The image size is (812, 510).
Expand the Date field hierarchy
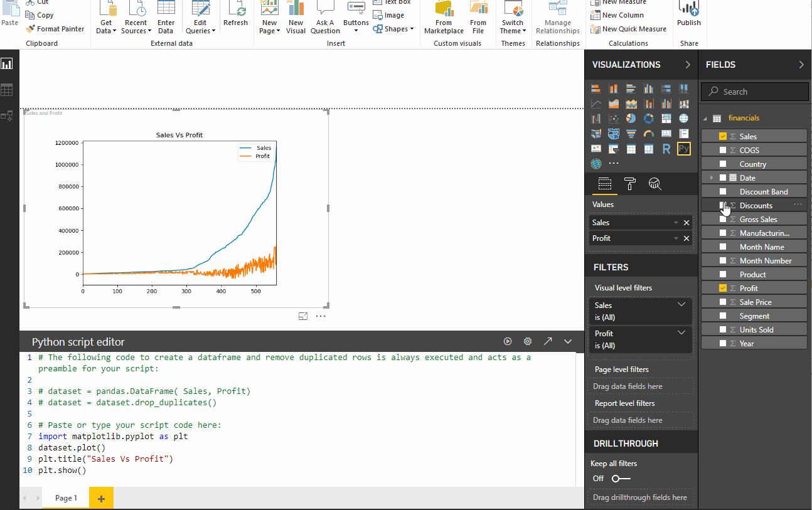click(712, 178)
